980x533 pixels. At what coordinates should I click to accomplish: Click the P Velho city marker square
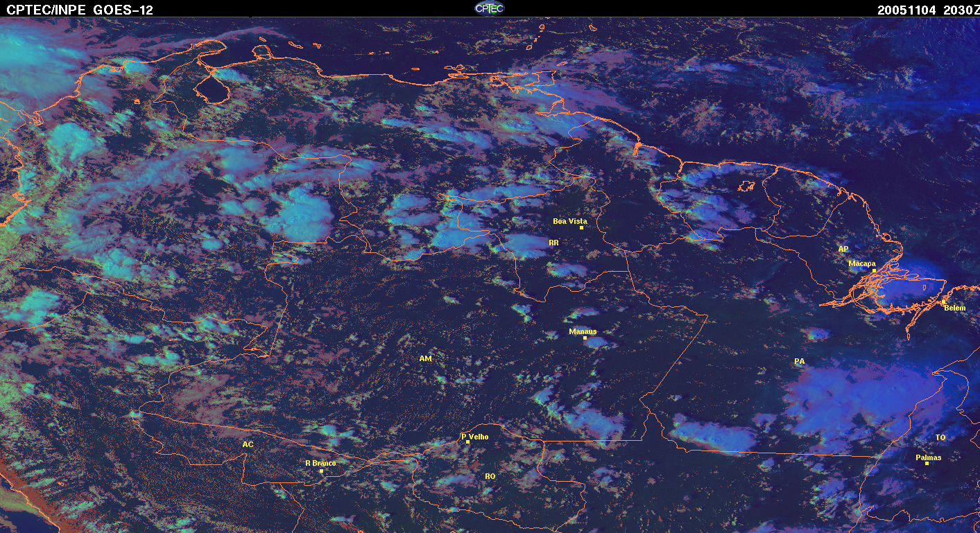click(468, 442)
